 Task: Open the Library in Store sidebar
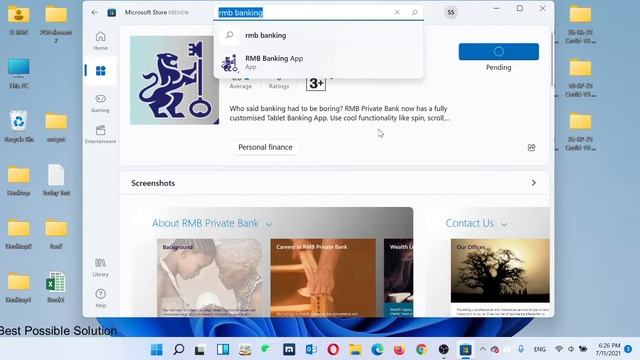click(x=100, y=267)
